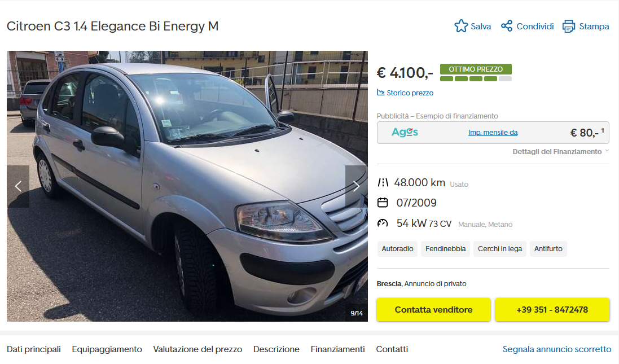Click Contatta venditore button
The width and height of the screenshot is (619, 364).
[433, 309]
